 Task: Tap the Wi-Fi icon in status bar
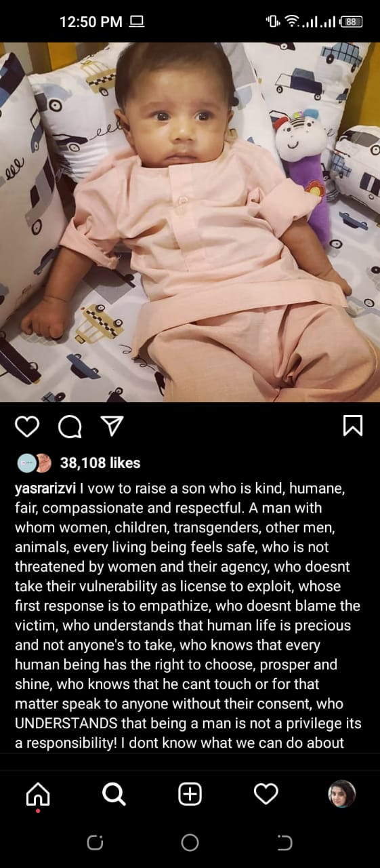tap(292, 22)
